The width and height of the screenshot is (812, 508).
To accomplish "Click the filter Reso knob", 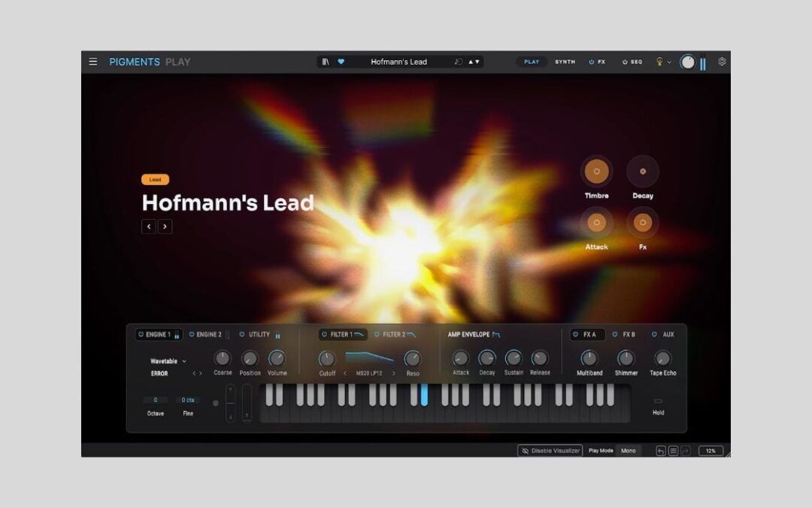I will coord(413,359).
